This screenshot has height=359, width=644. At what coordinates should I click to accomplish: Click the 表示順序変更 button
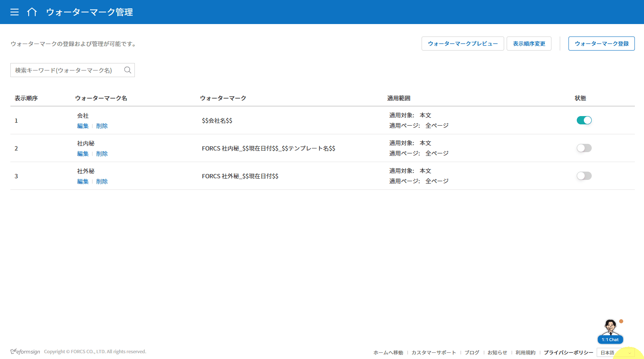(529, 44)
